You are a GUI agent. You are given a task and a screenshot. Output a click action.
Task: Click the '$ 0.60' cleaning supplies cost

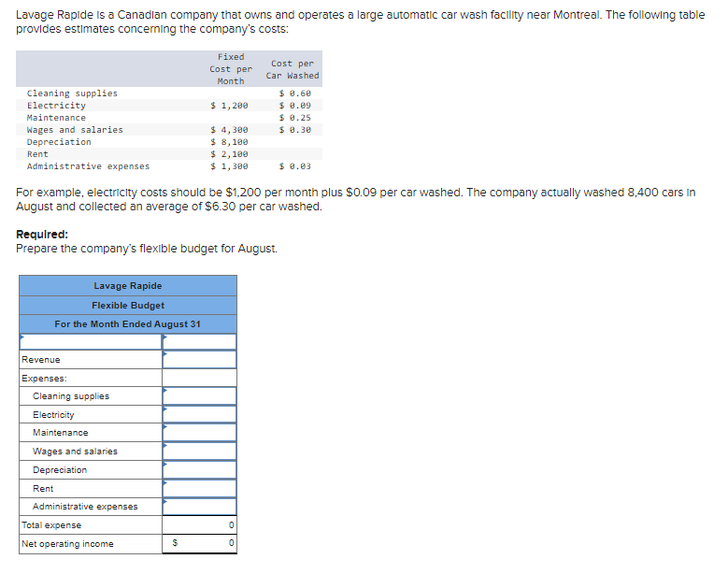[294, 93]
